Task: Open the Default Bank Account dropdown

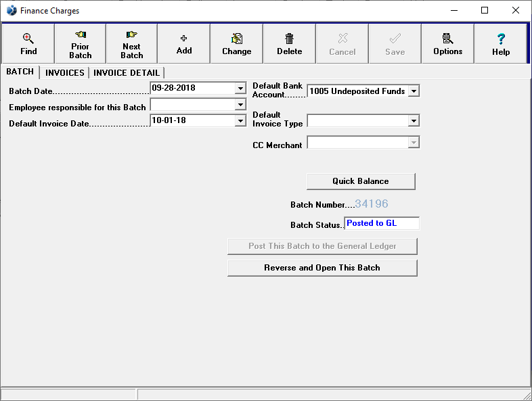Action: tap(414, 91)
